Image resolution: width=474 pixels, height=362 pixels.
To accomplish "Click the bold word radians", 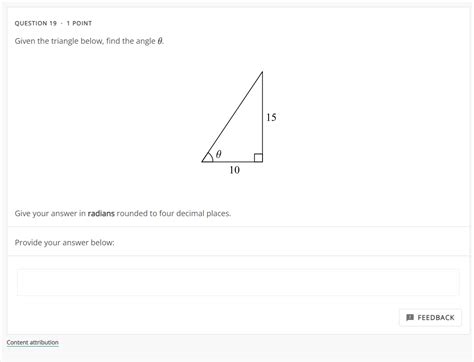I will click(101, 213).
